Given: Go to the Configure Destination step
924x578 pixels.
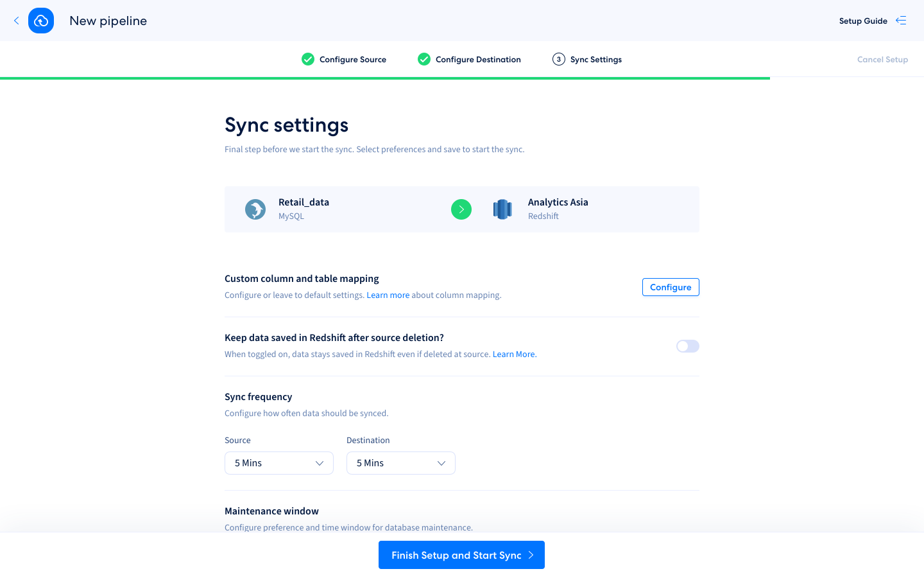Looking at the screenshot, I should 478,60.
